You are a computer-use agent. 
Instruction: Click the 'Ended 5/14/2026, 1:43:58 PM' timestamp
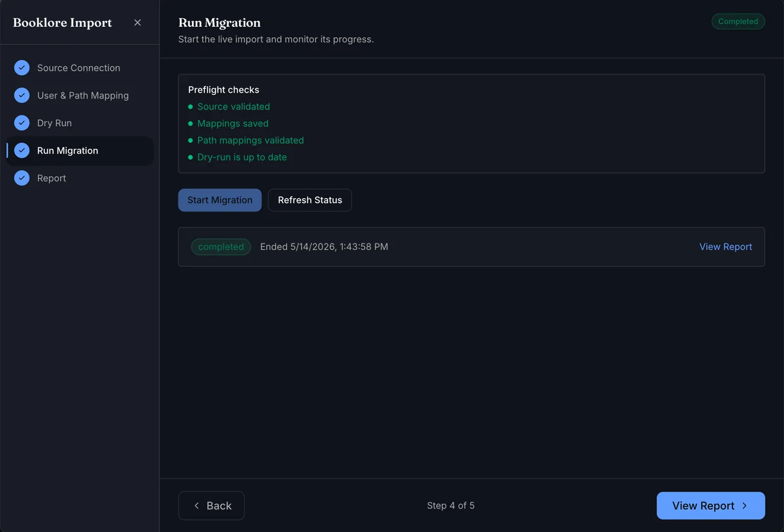coord(324,247)
